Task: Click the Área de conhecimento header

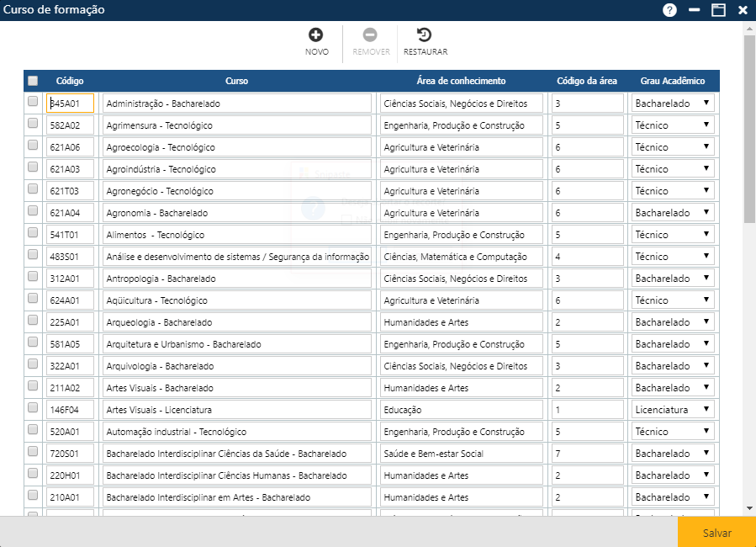Action: [461, 81]
